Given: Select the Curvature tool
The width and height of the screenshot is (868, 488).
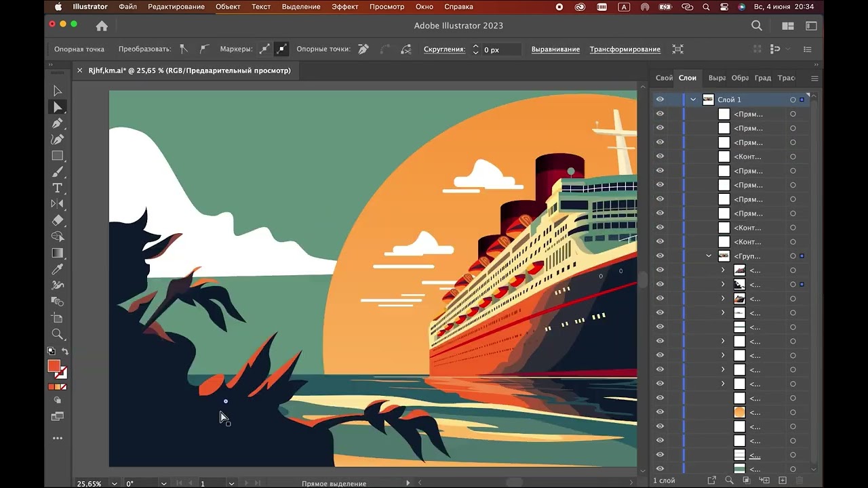Looking at the screenshot, I should click(x=58, y=140).
